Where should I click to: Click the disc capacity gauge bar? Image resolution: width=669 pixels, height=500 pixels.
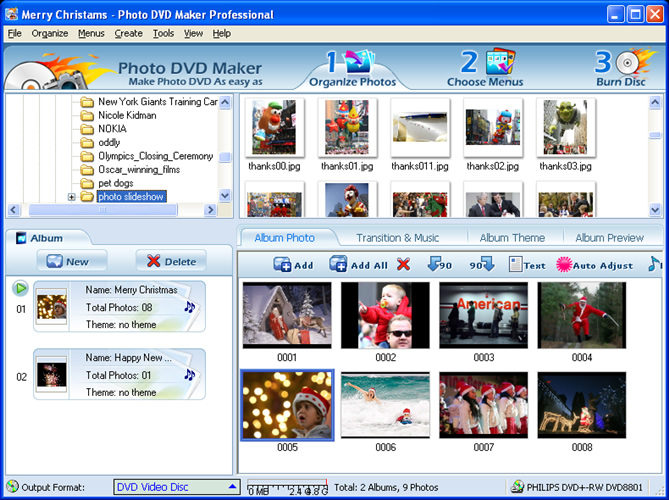(x=288, y=486)
